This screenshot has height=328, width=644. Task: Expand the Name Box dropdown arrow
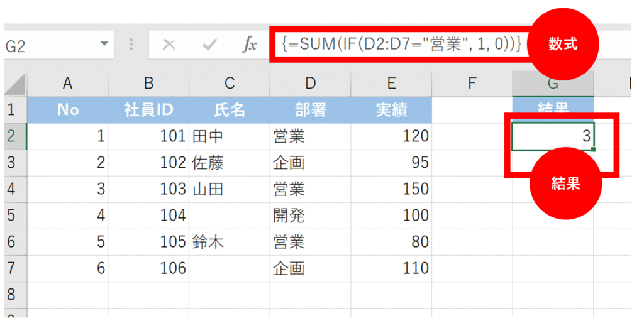tap(104, 45)
